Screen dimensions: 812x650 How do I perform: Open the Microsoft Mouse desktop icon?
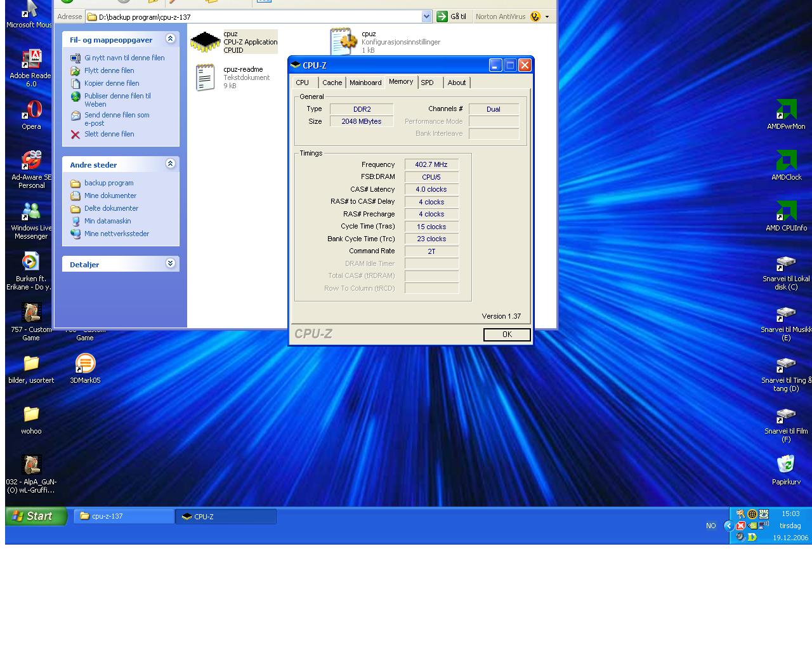click(x=30, y=13)
